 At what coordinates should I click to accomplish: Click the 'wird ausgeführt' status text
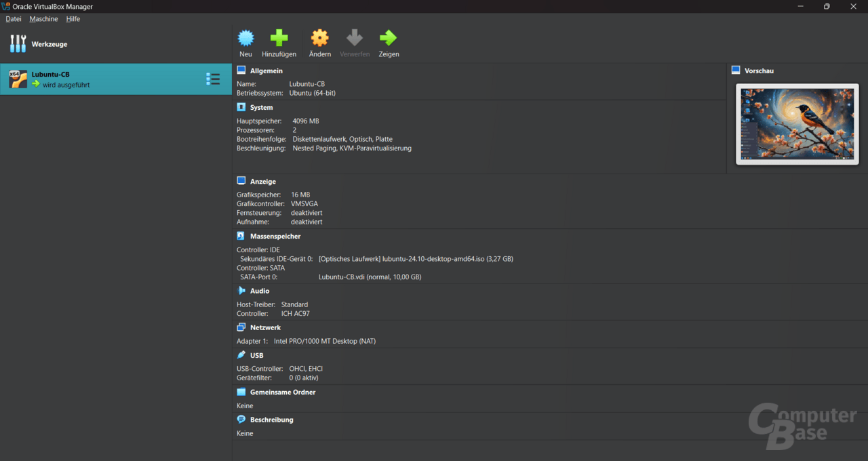(66, 85)
